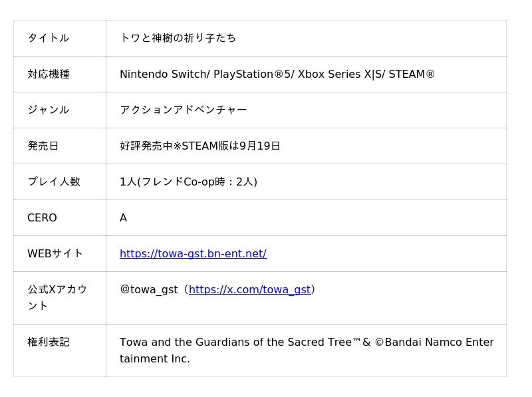Select the title text トワと神樹の祈り子たち
This screenshot has width=532, height=397.
pos(178,38)
